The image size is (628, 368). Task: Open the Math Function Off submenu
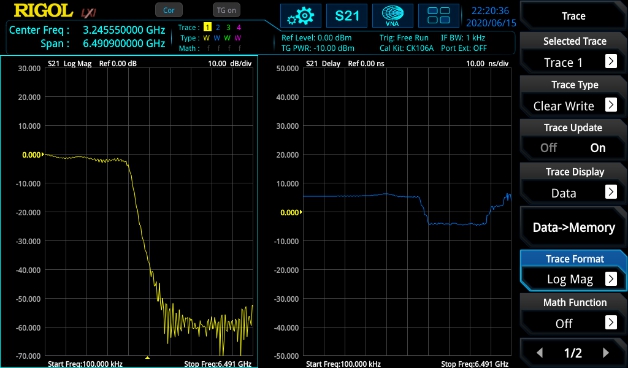[573, 323]
